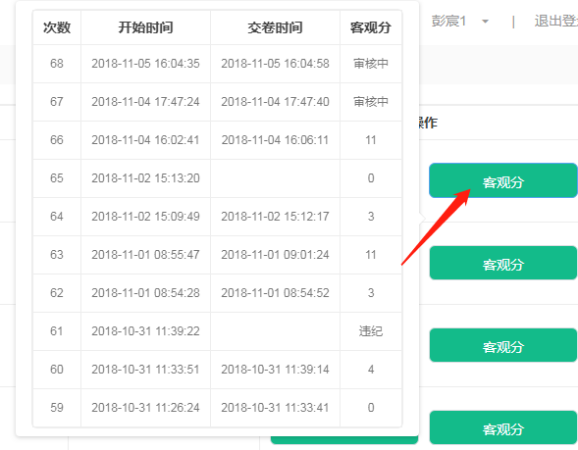This screenshot has width=578, height=450.
Task: Open the 彭宸1 user dropdown arrow
Action: click(x=485, y=21)
